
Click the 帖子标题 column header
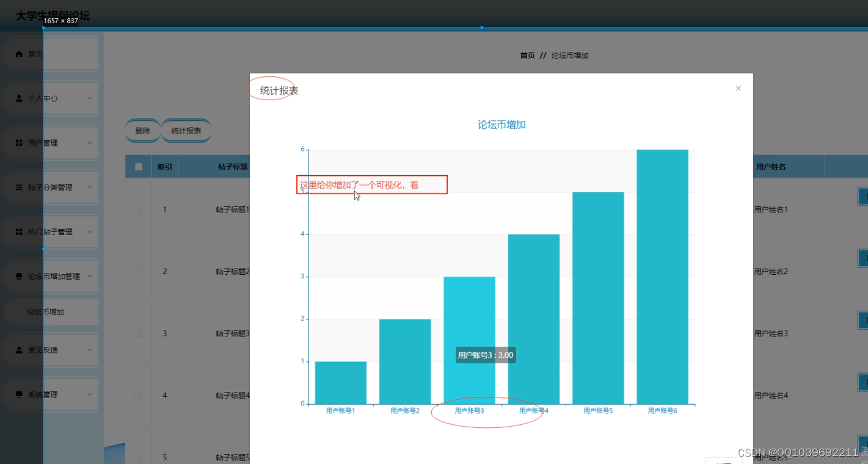click(233, 167)
